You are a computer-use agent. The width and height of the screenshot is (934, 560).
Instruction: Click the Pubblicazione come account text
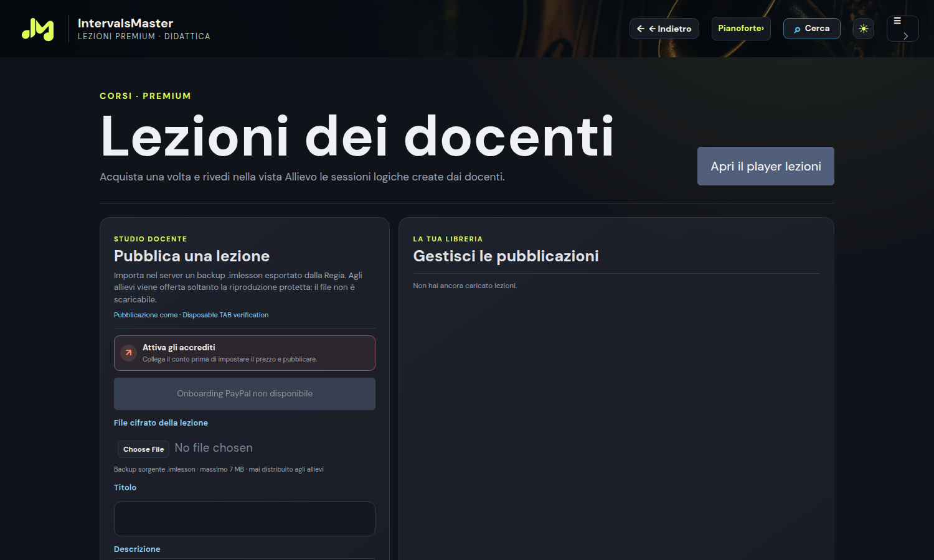[x=191, y=315]
